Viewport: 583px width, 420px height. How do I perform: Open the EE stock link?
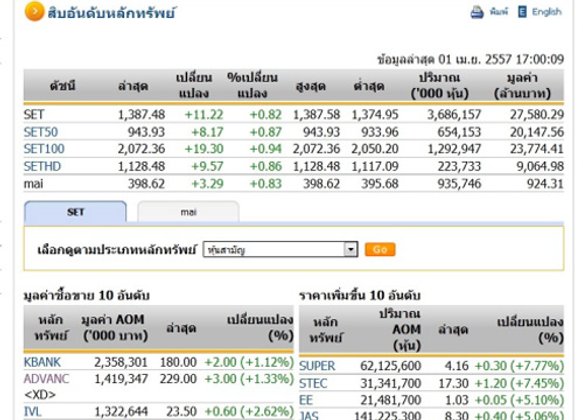click(306, 400)
